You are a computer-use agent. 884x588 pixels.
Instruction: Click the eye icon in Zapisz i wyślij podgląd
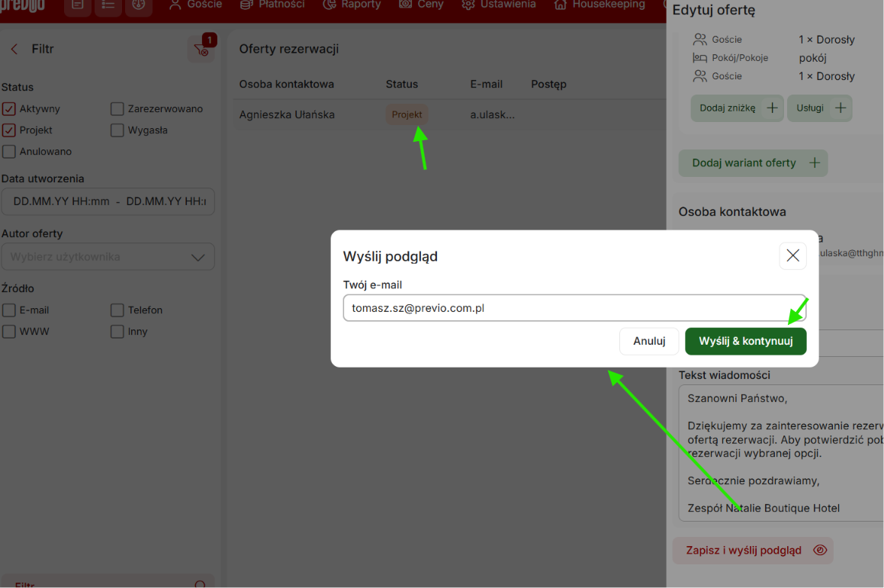click(820, 550)
